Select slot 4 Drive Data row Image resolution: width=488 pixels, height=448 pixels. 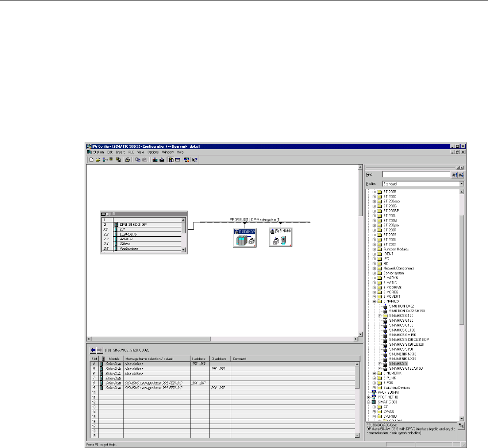pyautogui.click(x=222, y=364)
